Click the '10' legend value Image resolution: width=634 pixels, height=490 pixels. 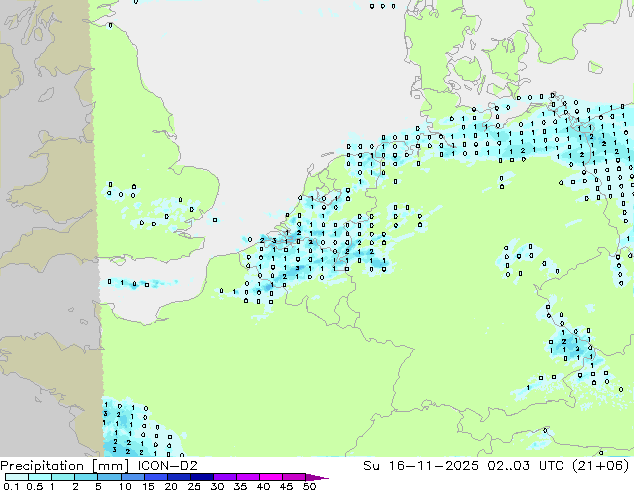pos(125,486)
